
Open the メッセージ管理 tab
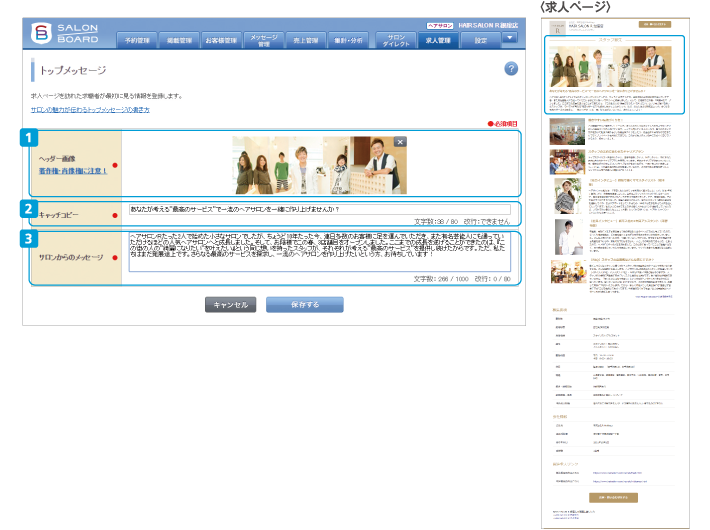264,41
